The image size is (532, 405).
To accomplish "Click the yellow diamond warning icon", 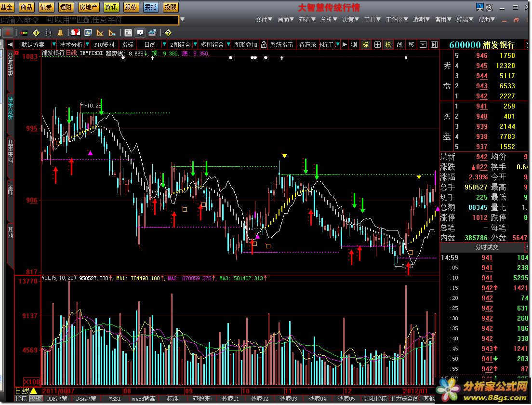I will coord(36,33).
